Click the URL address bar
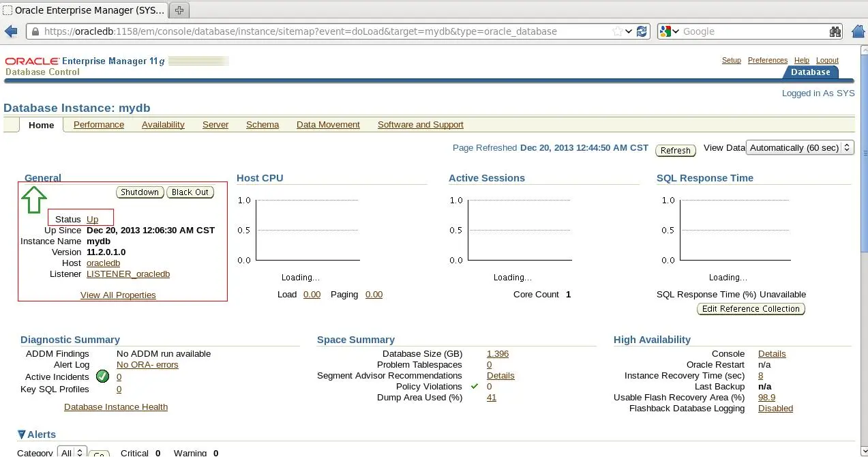This screenshot has width=868, height=457. point(322,31)
